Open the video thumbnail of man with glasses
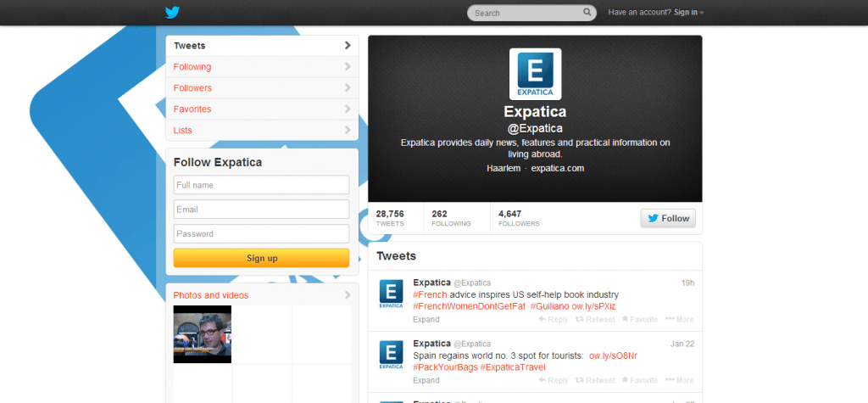This screenshot has width=868, height=403. 202,334
